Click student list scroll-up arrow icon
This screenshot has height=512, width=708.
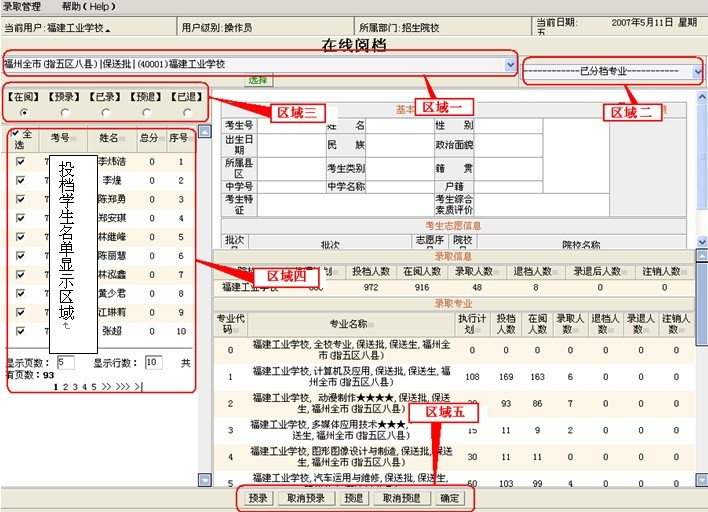click(x=204, y=131)
